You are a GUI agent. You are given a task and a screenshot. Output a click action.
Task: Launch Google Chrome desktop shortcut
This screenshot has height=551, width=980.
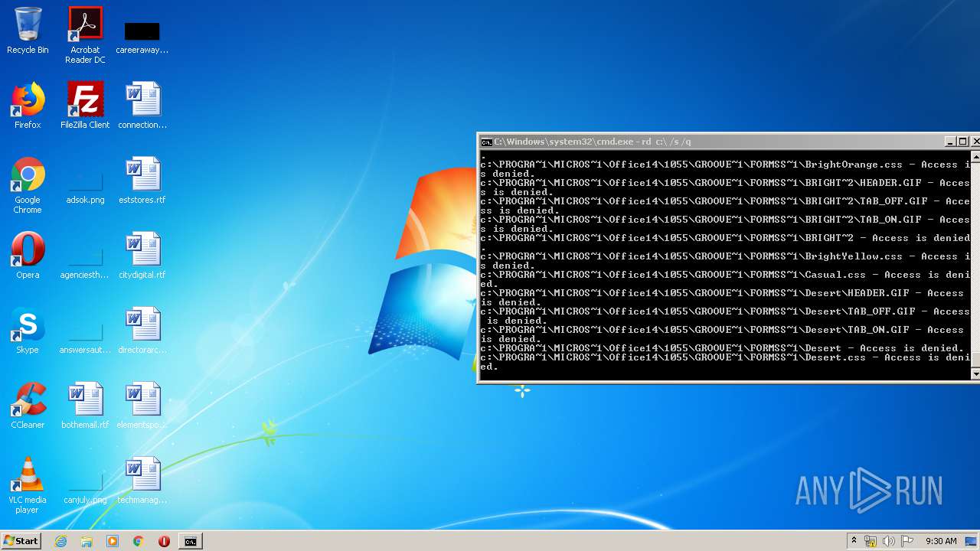(28, 185)
